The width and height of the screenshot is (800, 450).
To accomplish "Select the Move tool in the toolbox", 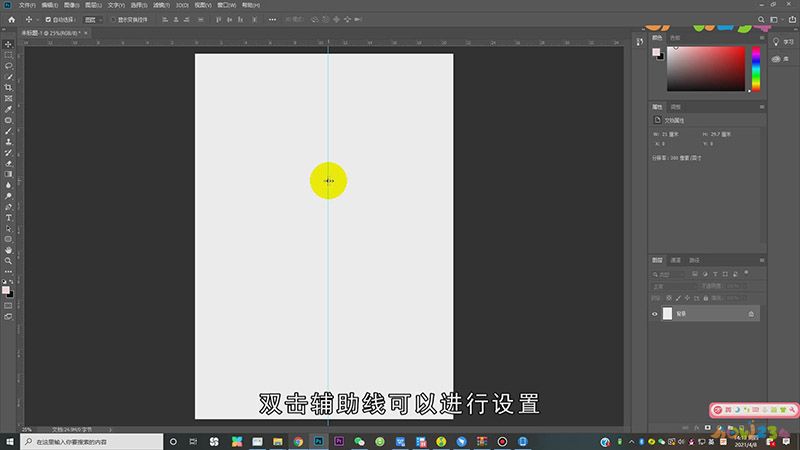I will coord(8,44).
